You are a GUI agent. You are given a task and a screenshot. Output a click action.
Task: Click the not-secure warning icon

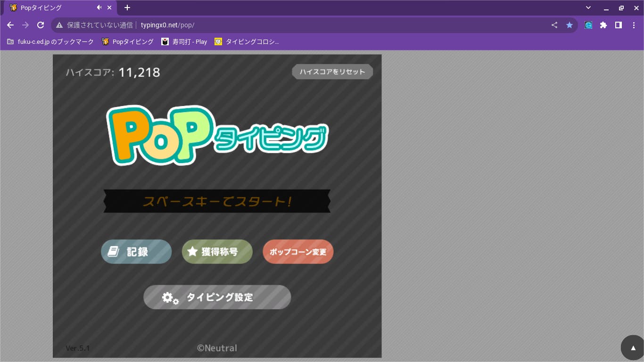[x=59, y=25]
